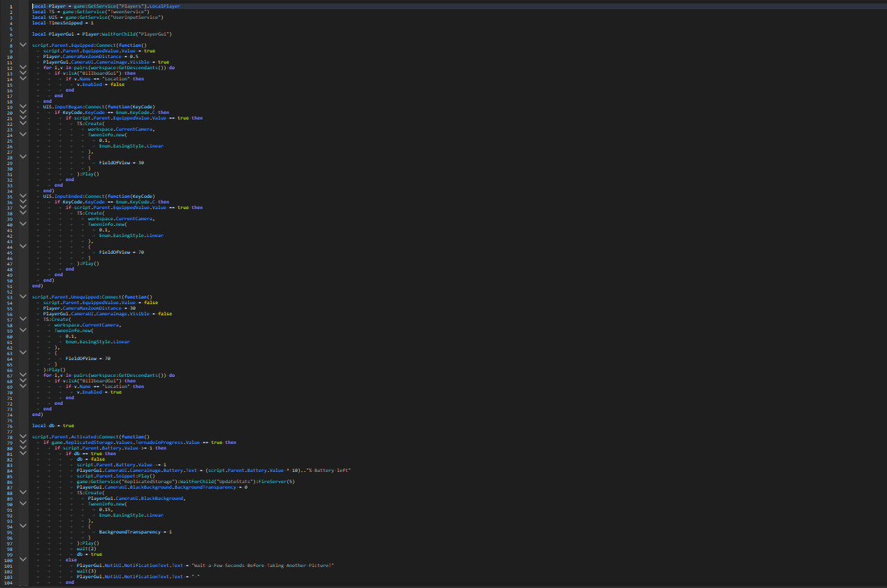Collapse the BillboardGui check fold on line 13

pos(22,73)
